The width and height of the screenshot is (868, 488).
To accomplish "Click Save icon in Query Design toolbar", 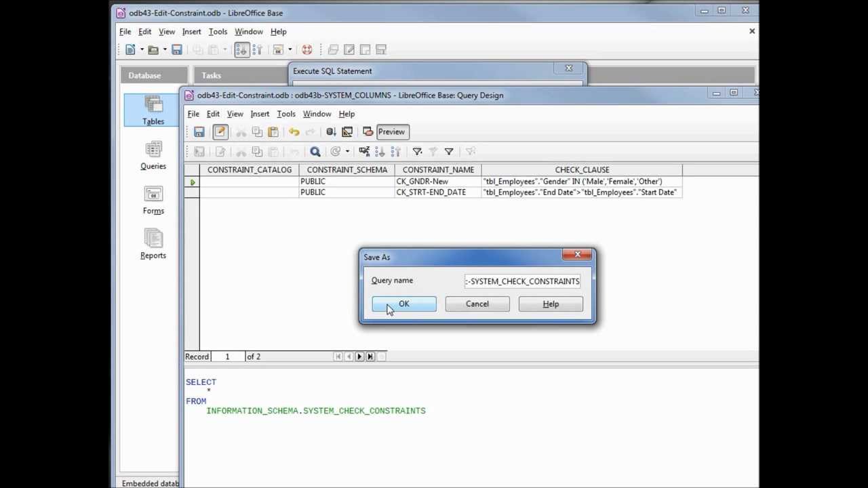I will click(199, 132).
